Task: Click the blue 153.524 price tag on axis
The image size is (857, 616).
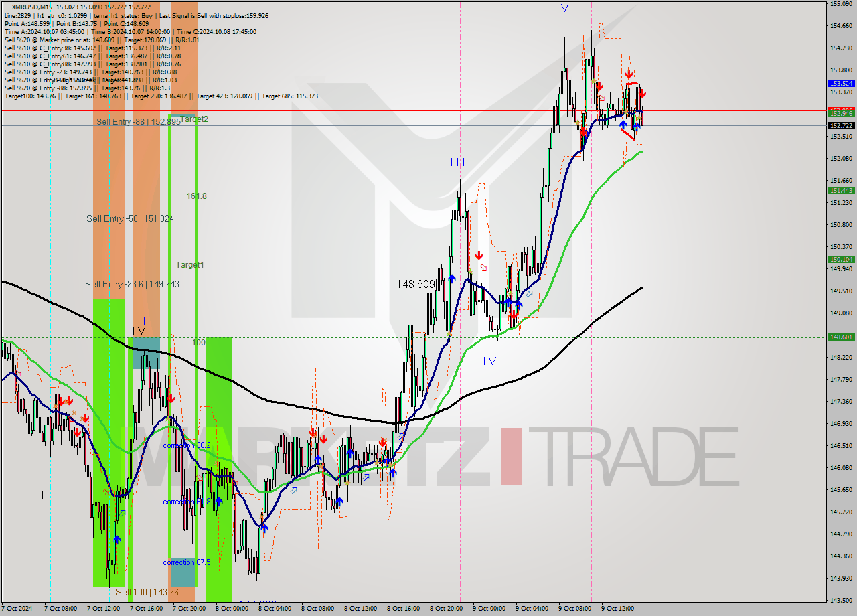Action: 841,84
